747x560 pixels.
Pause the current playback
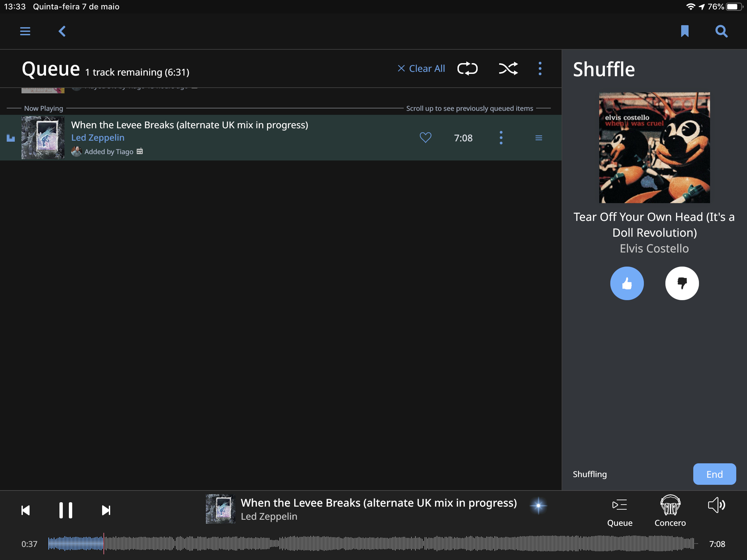coord(65,510)
